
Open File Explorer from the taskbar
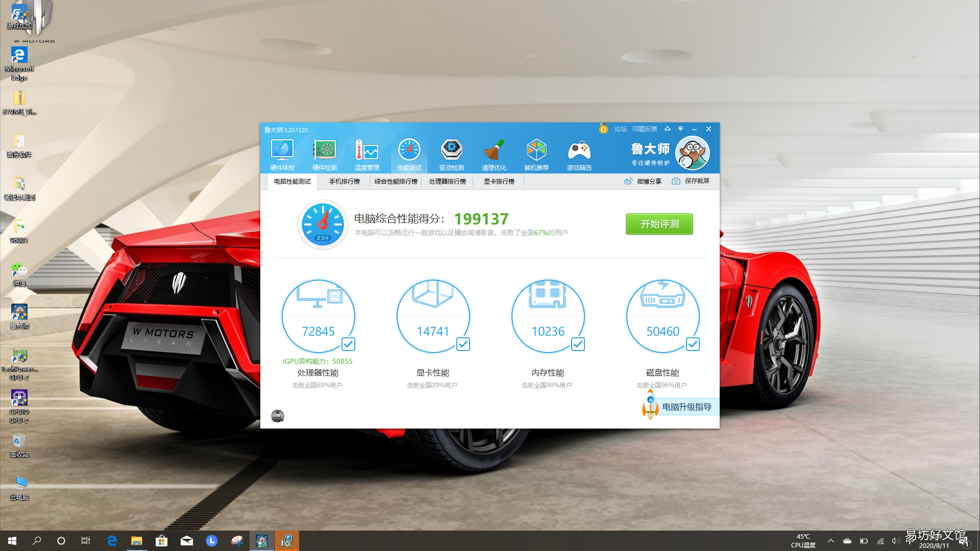coord(136,541)
